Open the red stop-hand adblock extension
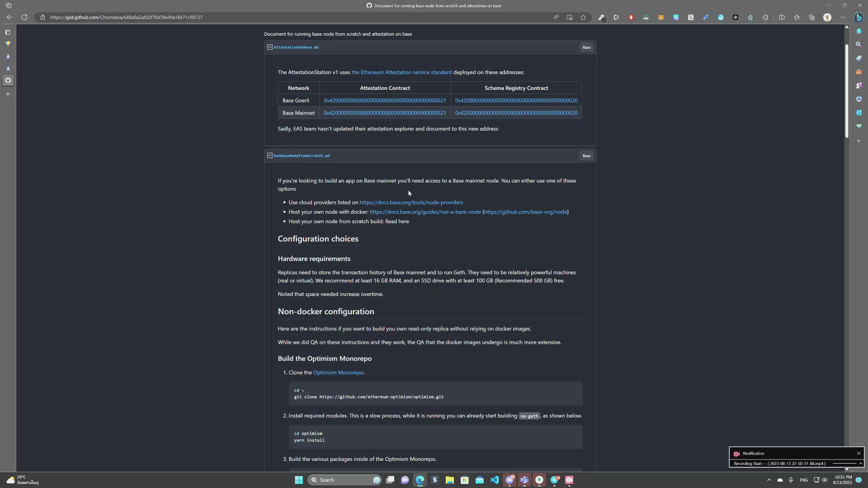This screenshot has width=868, height=488. [631, 17]
